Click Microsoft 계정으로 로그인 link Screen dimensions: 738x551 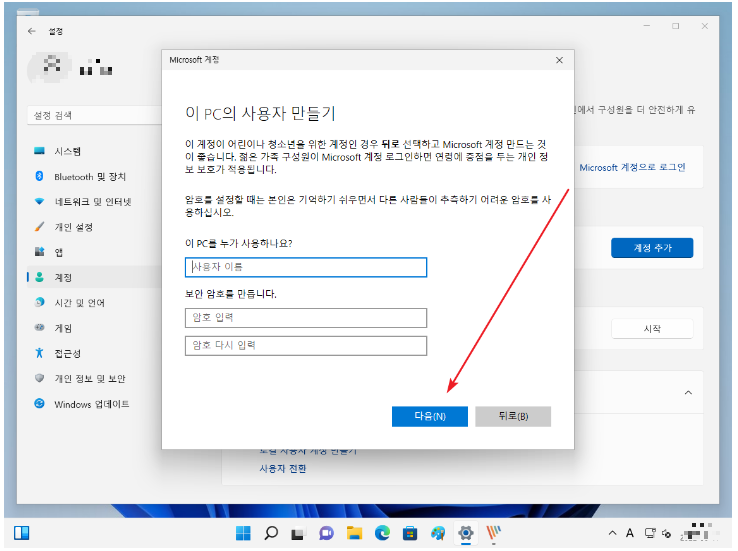(x=632, y=168)
